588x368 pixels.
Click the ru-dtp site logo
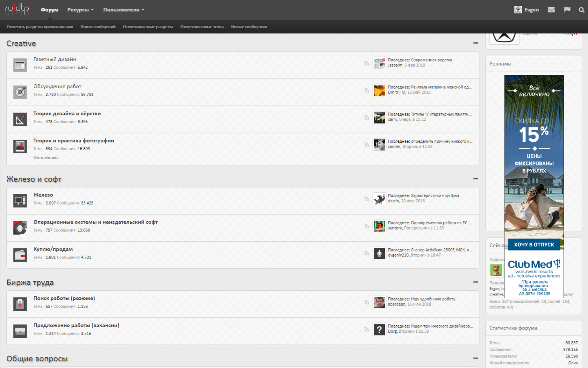click(x=18, y=9)
